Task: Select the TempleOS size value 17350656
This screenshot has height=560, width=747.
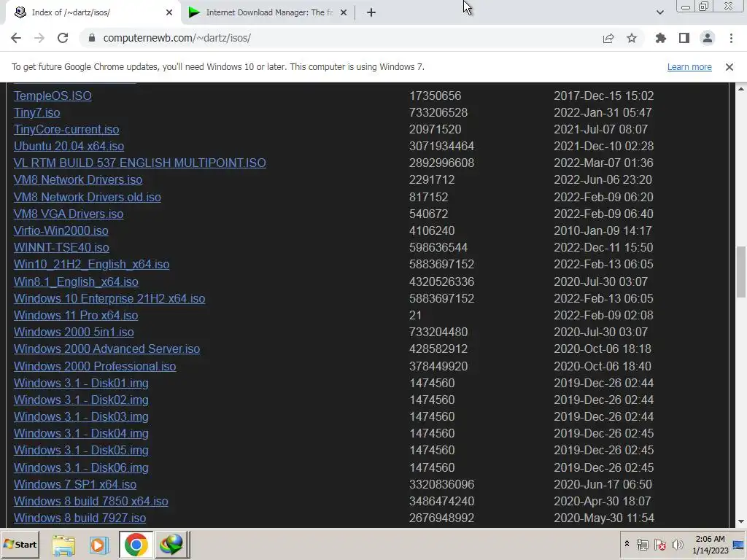Action: 435,96
